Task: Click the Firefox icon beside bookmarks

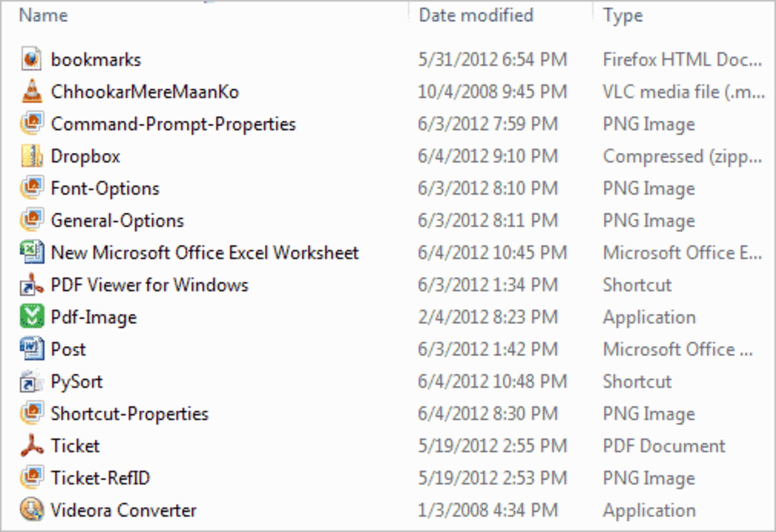Action: (x=32, y=59)
